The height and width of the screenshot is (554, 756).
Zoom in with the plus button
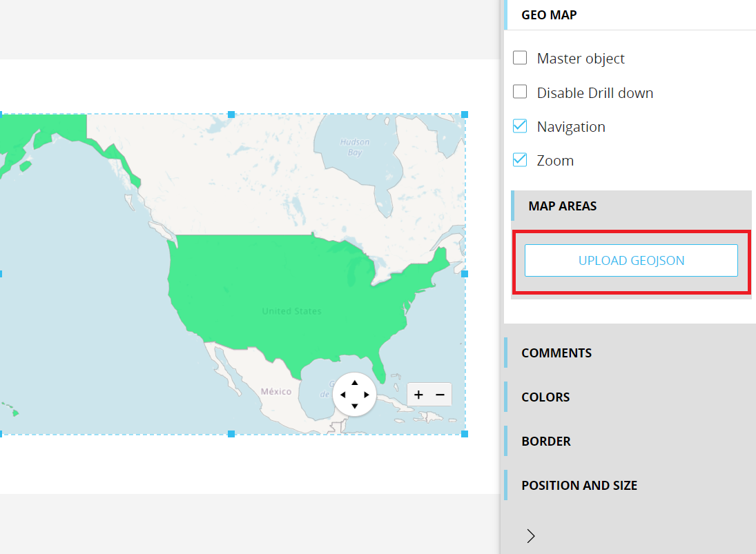[418, 395]
